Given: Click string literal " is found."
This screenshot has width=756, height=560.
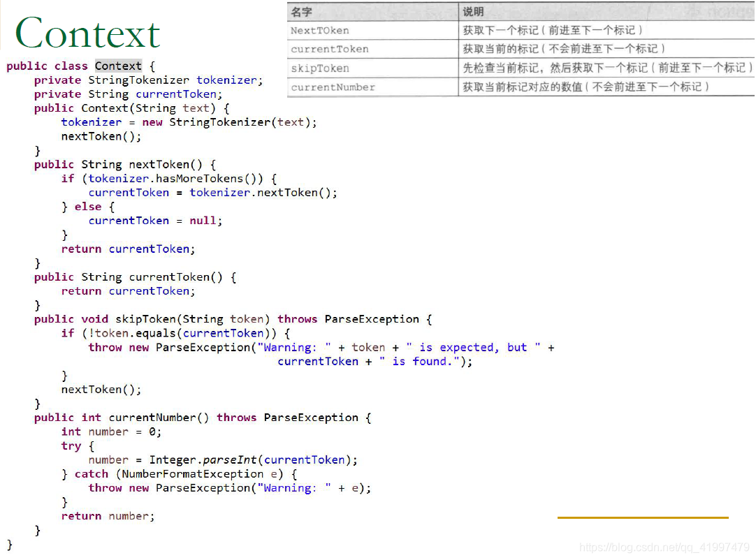Looking at the screenshot, I should pos(419,361).
